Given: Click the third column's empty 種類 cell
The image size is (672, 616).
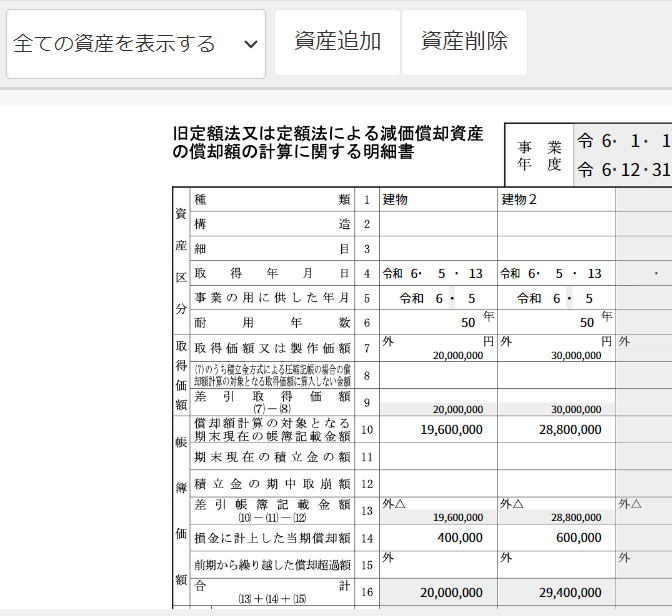Looking at the screenshot, I should point(644,200).
